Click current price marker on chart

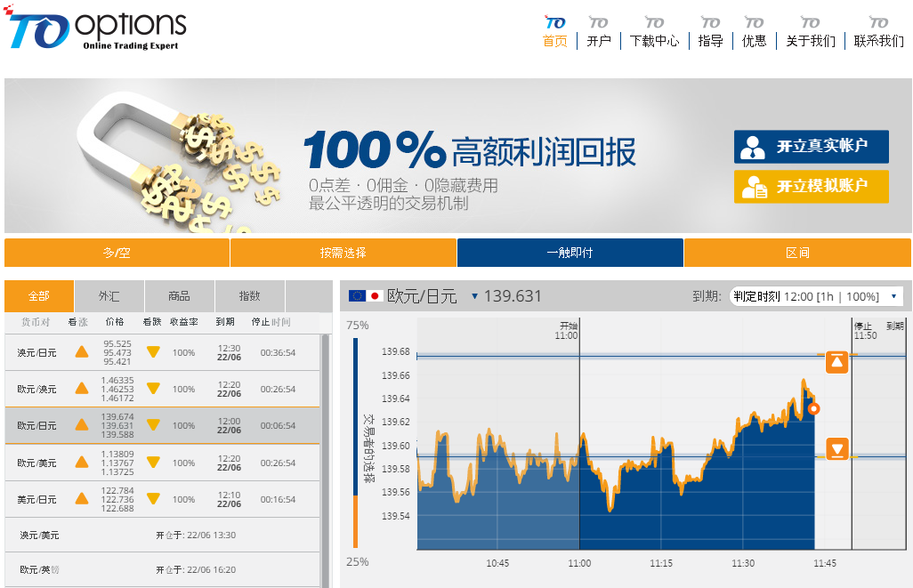814,408
